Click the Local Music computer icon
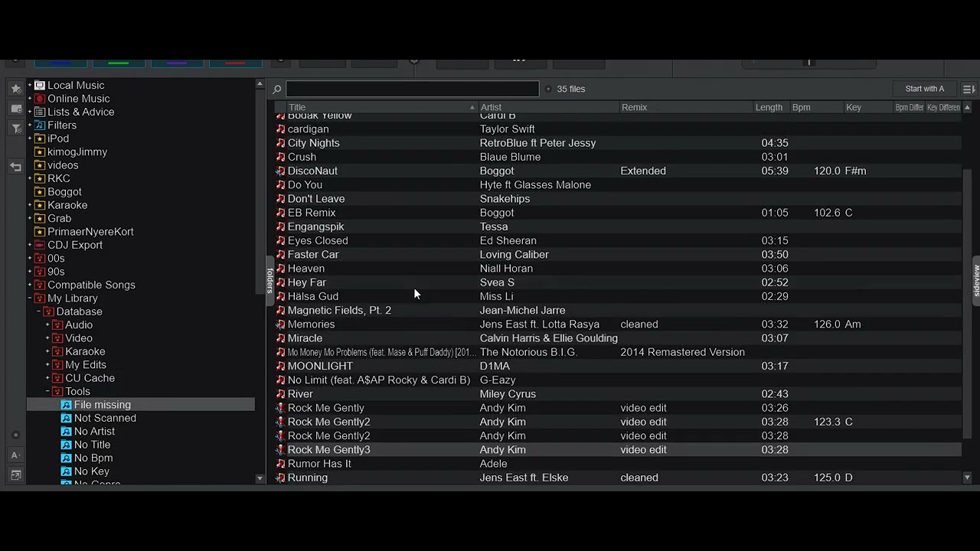This screenshot has height=551, width=980. point(40,86)
